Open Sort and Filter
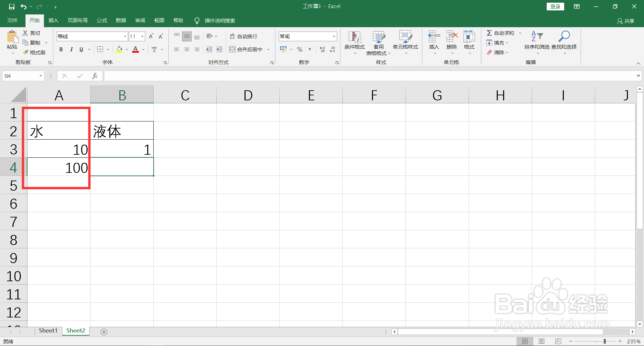Screen dimensions: 644x346 pyautogui.click(x=537, y=42)
